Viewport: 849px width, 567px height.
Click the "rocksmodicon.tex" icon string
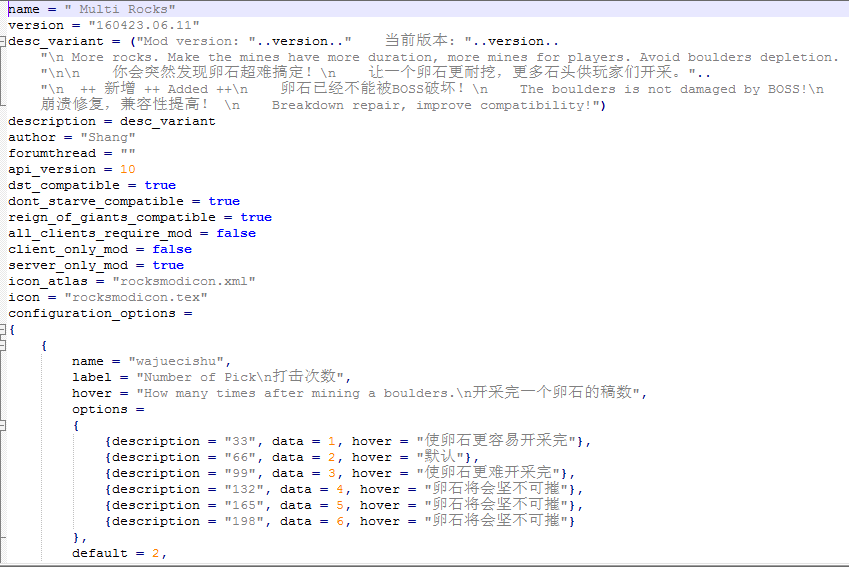point(136,297)
